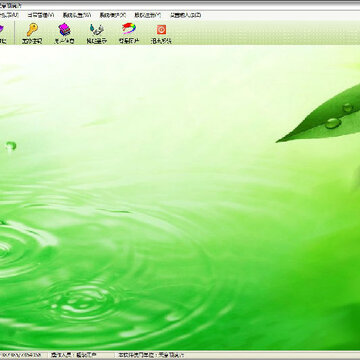
Task: Open the 系统注册 menu
Action: click(x=147, y=15)
